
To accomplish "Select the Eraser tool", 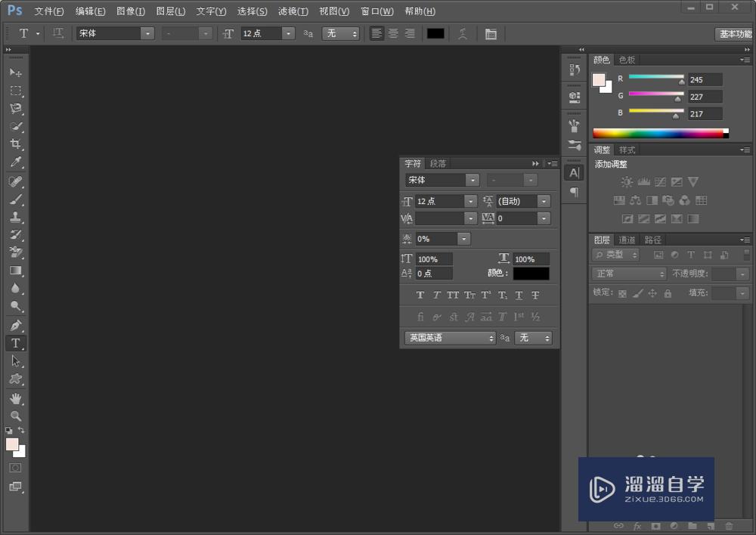I will (x=15, y=252).
